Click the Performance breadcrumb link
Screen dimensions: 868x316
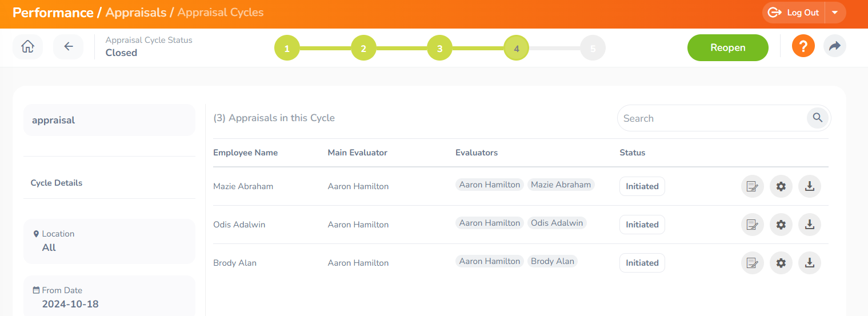pos(53,13)
